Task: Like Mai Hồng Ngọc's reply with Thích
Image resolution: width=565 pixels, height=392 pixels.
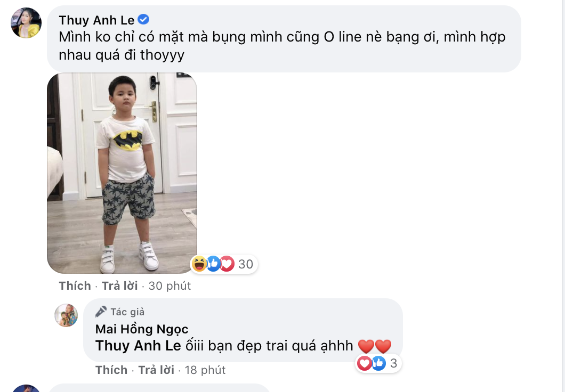Action: 111,370
